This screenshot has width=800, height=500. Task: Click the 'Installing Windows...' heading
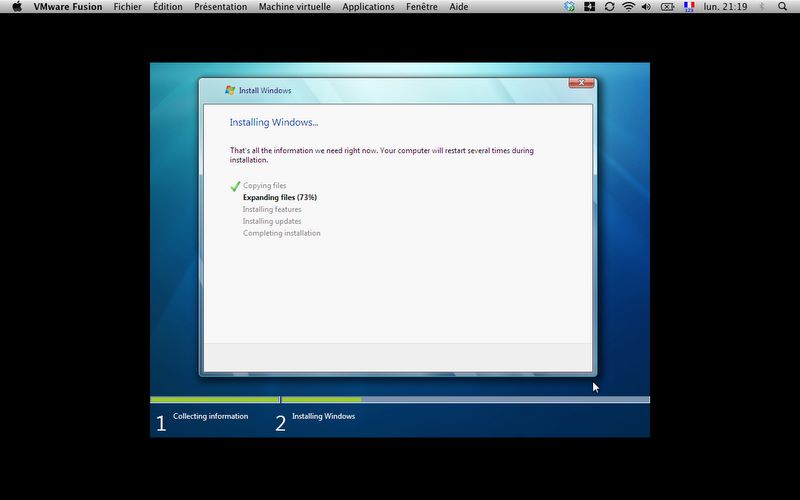(x=274, y=122)
